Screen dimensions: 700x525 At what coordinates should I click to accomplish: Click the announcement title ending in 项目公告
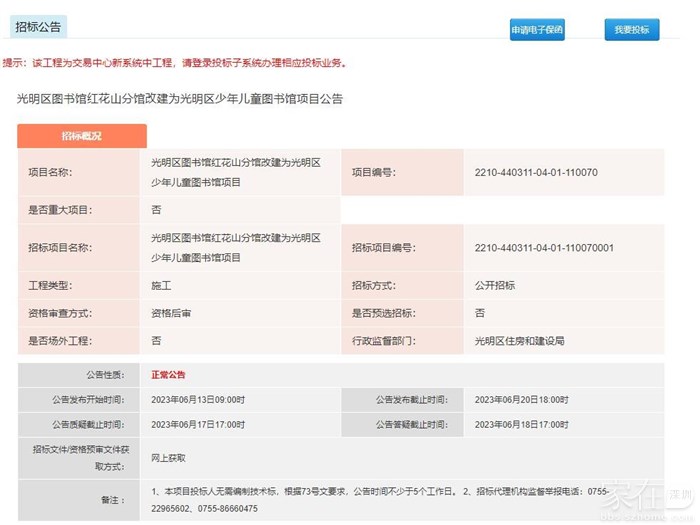[180, 99]
